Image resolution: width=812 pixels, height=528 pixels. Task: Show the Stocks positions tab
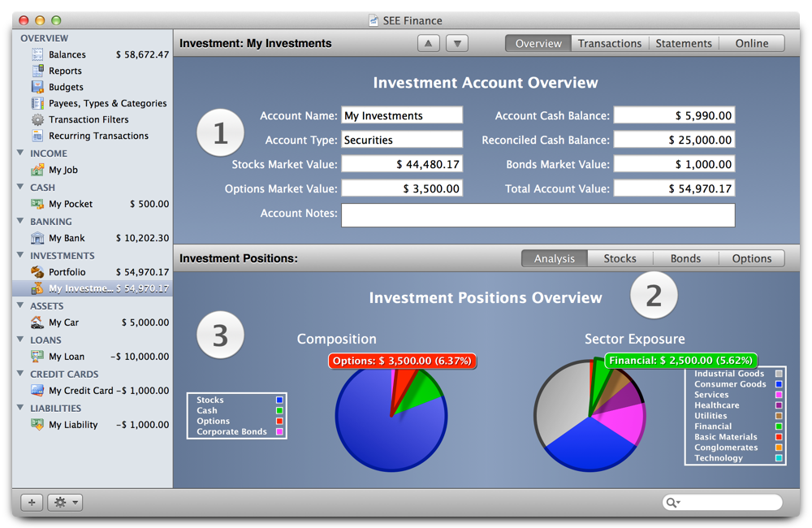point(620,258)
